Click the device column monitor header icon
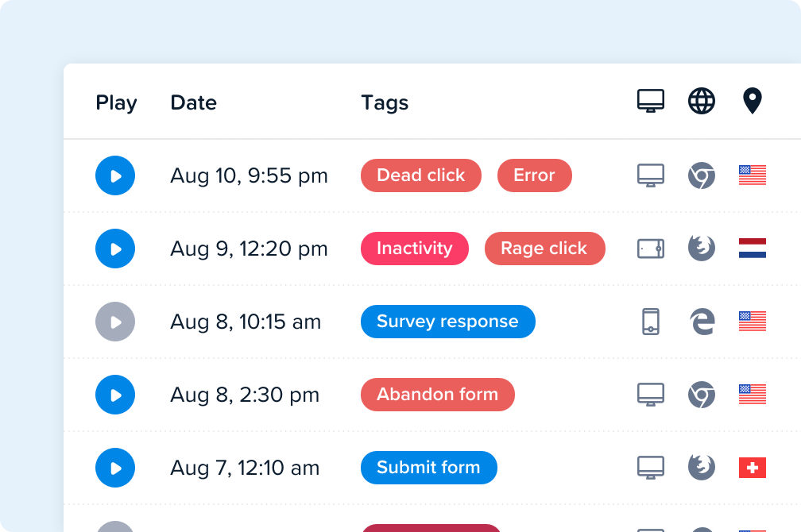The width and height of the screenshot is (801, 532). point(651,101)
